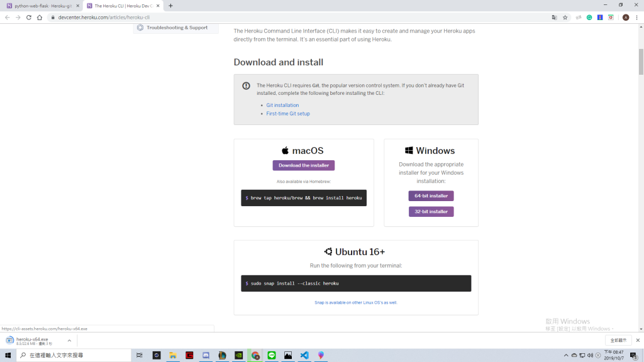The height and width of the screenshot is (362, 644).
Task: Open the clock showing 08:47
Action: 614,355
